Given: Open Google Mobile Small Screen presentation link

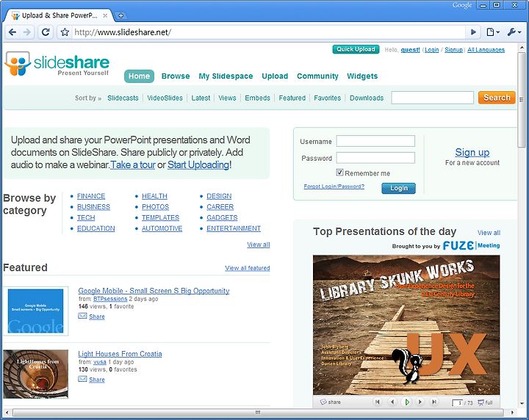Looking at the screenshot, I should point(154,291).
